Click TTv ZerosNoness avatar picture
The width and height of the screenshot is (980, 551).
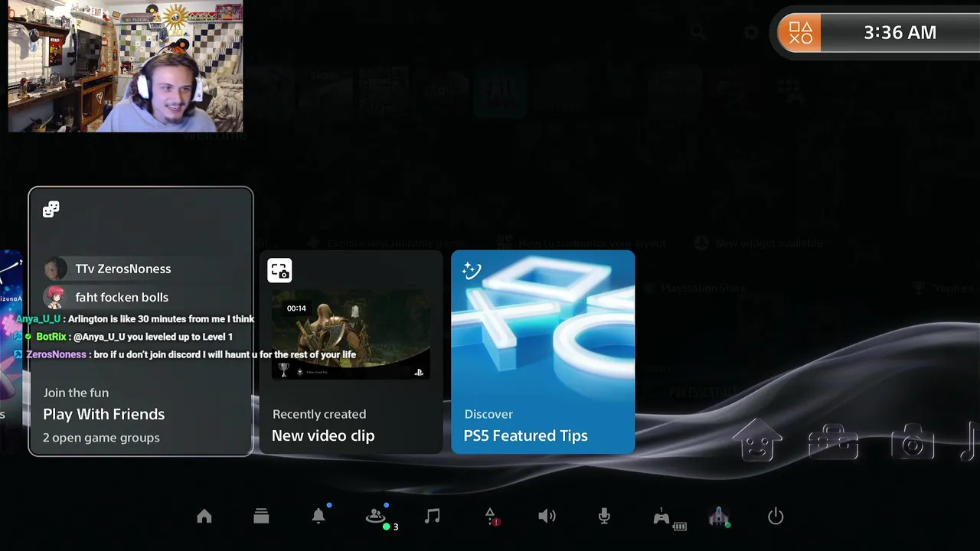pyautogui.click(x=54, y=269)
